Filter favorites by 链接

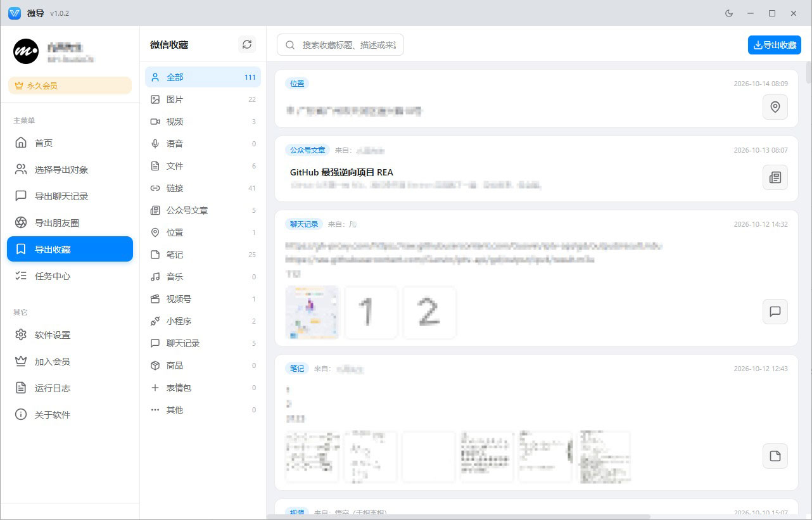pyautogui.click(x=203, y=188)
